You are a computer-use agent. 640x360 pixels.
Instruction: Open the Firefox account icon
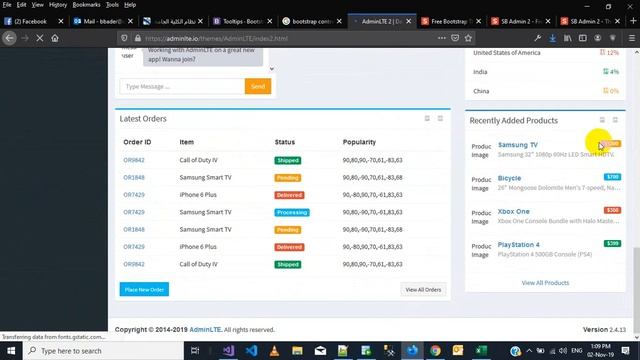point(598,38)
